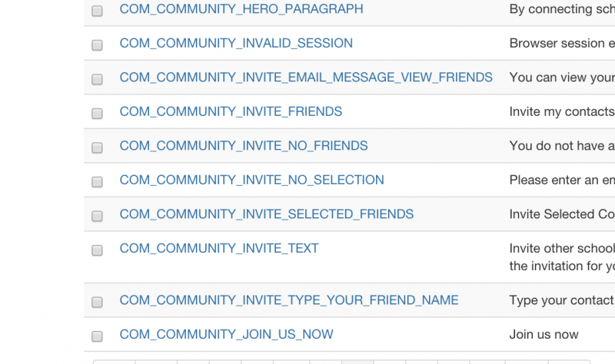Open COM_COMMUNITY_INVITE_TYPE_YOUR_FRIEND_NAME link
The height and width of the screenshot is (364, 615).
tap(289, 299)
